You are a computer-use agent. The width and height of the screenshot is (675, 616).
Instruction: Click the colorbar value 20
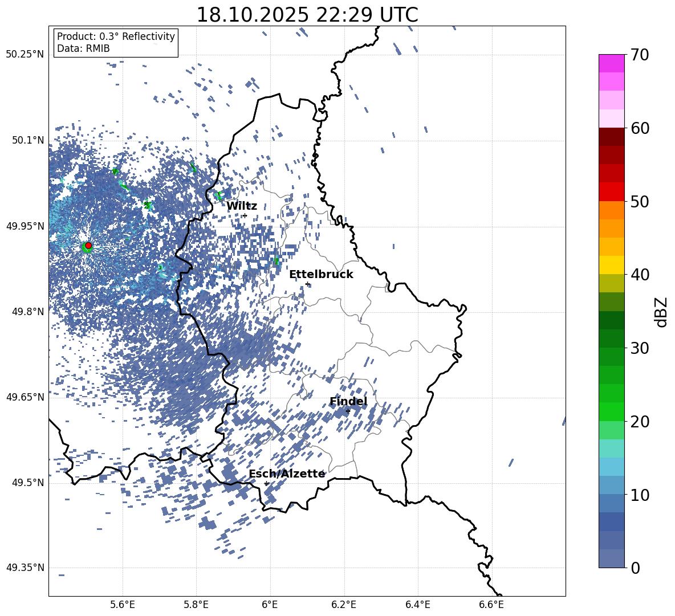pyautogui.click(x=640, y=421)
